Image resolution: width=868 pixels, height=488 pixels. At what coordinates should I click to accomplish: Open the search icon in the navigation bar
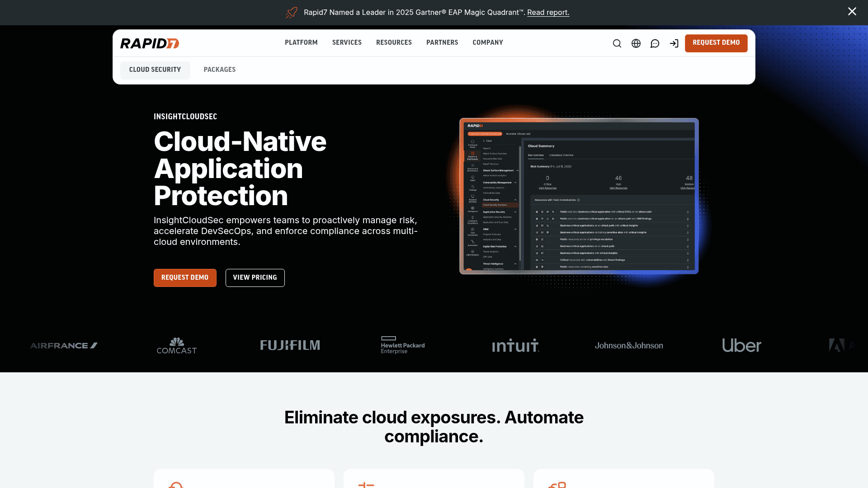(x=617, y=43)
